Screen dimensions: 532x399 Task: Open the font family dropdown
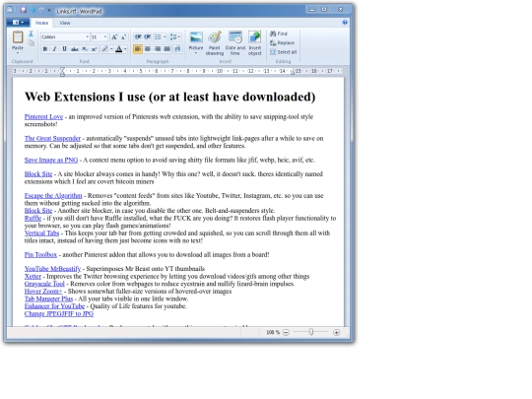tap(88, 37)
